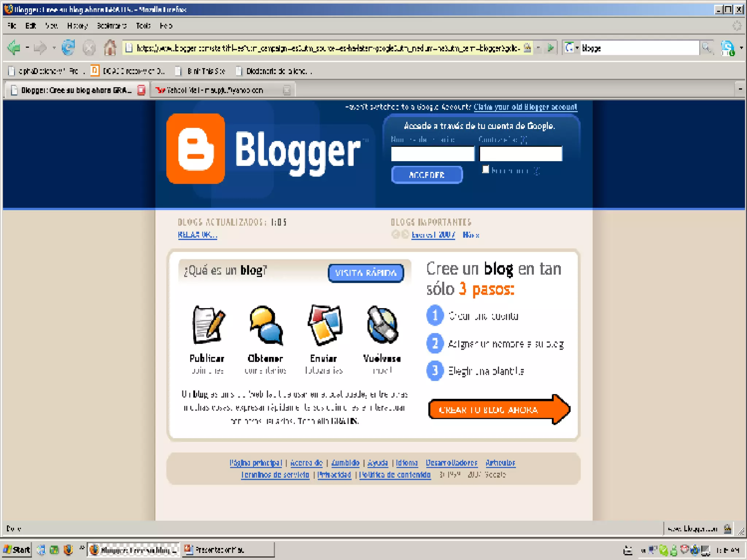Click the Obtener speech bubbles icon
This screenshot has width=747, height=560.
(266, 325)
